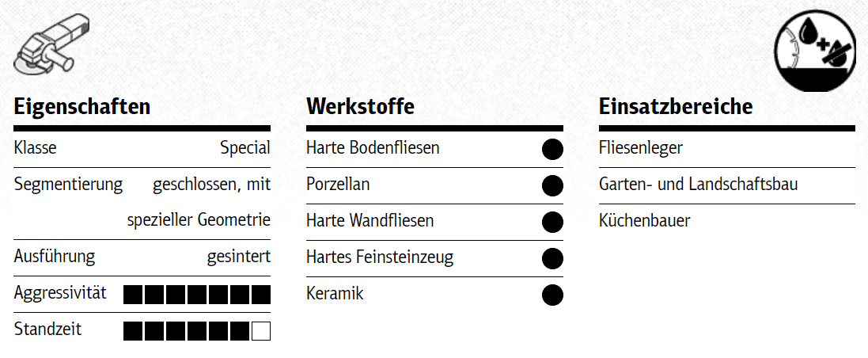Click the black dot beside Keramik

tap(552, 295)
